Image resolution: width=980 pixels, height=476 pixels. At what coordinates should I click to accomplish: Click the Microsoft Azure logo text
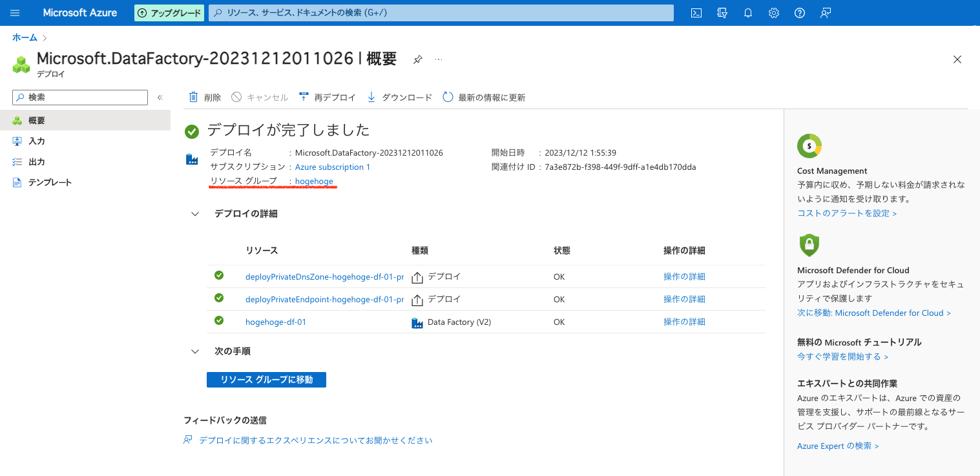tap(80, 13)
